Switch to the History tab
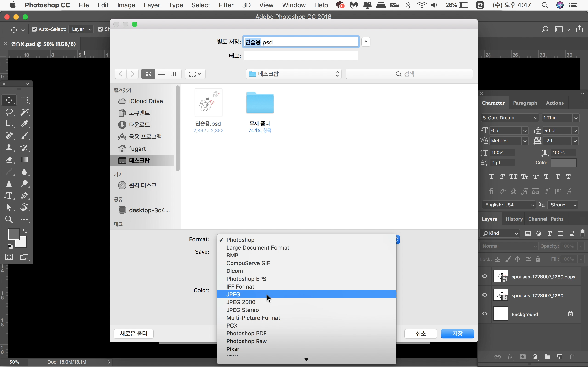 [514, 219]
